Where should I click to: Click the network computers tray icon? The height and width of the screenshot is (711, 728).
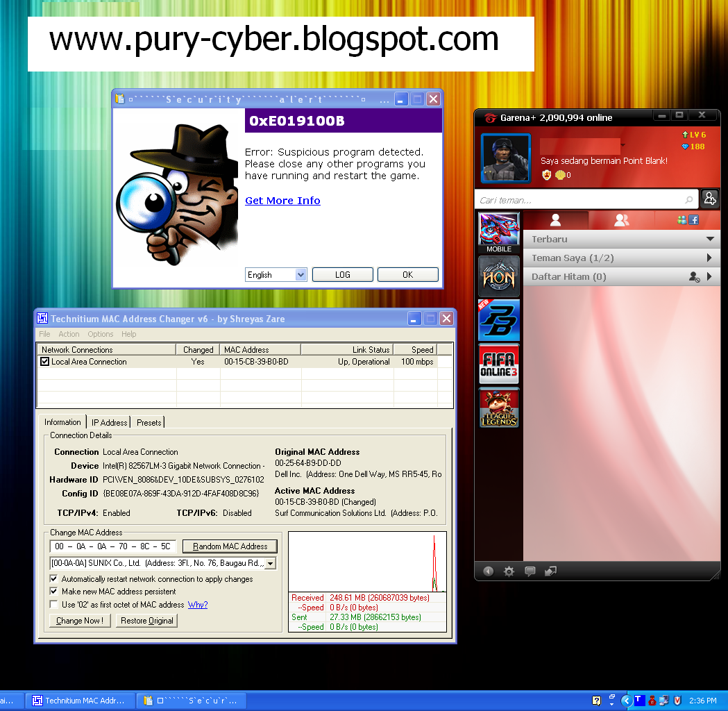click(664, 701)
